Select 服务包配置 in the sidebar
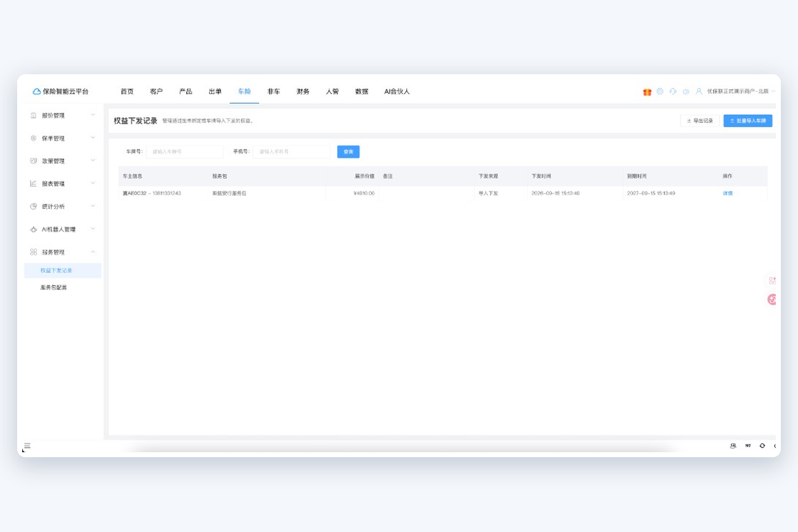Viewport: 798px width, 532px height. pos(54,288)
